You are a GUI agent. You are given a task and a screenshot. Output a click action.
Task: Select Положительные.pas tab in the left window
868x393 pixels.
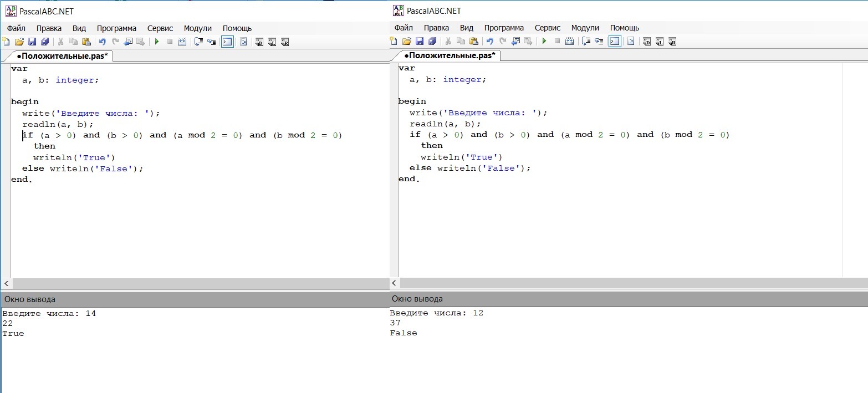tap(62, 56)
